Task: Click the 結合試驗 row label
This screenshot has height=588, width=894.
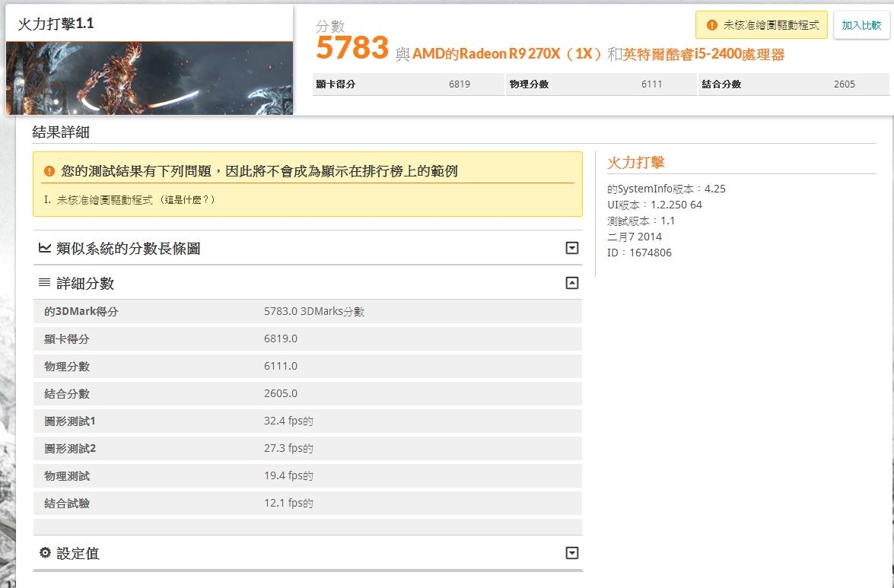Action: pyautogui.click(x=67, y=503)
